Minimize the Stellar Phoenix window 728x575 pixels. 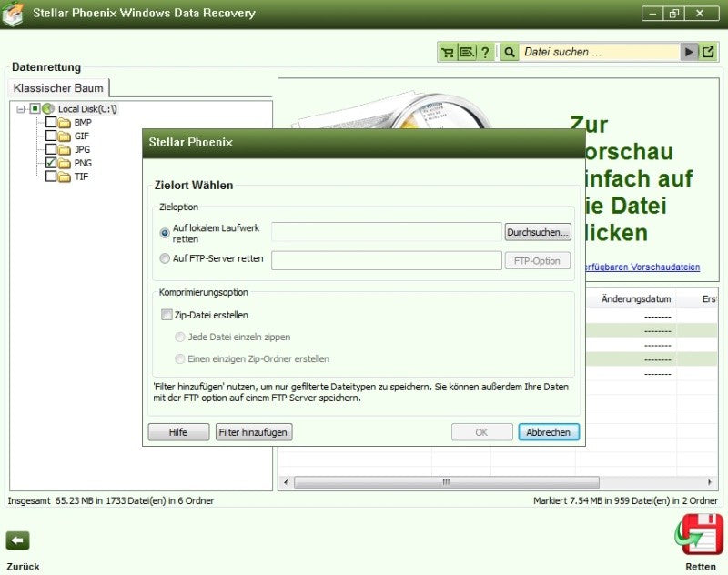[652, 14]
